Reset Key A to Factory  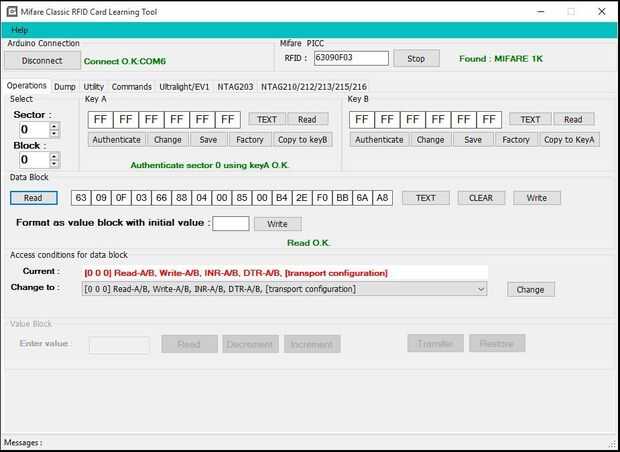[x=250, y=140]
